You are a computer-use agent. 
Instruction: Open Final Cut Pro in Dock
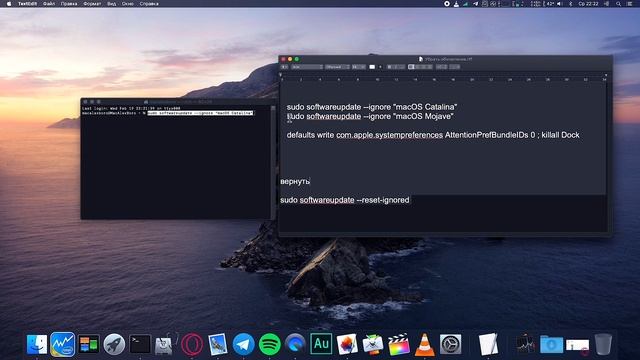click(399, 344)
